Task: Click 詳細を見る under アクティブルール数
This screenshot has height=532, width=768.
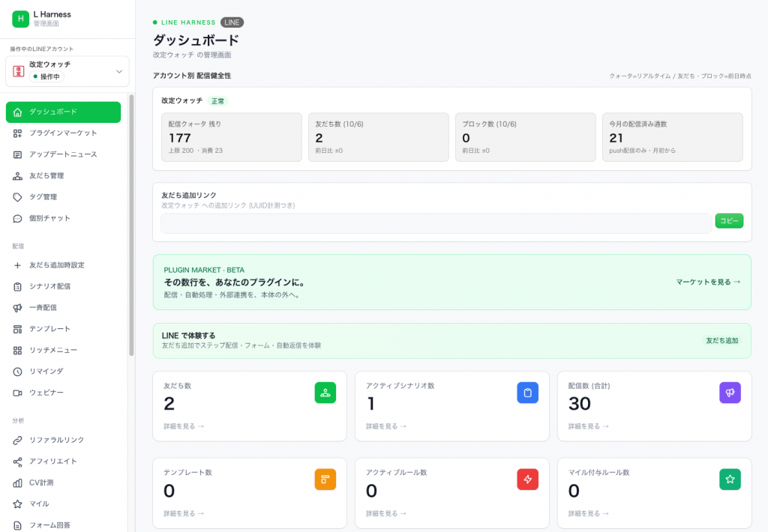Action: click(x=386, y=513)
